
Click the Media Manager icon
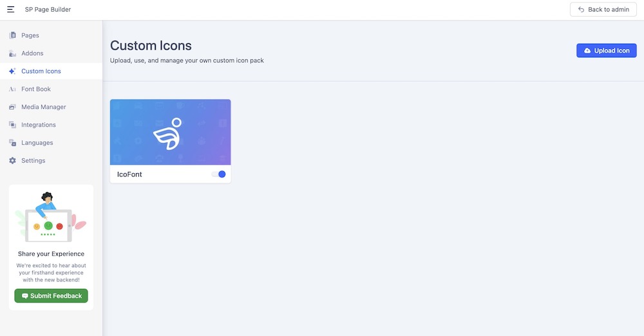point(12,107)
